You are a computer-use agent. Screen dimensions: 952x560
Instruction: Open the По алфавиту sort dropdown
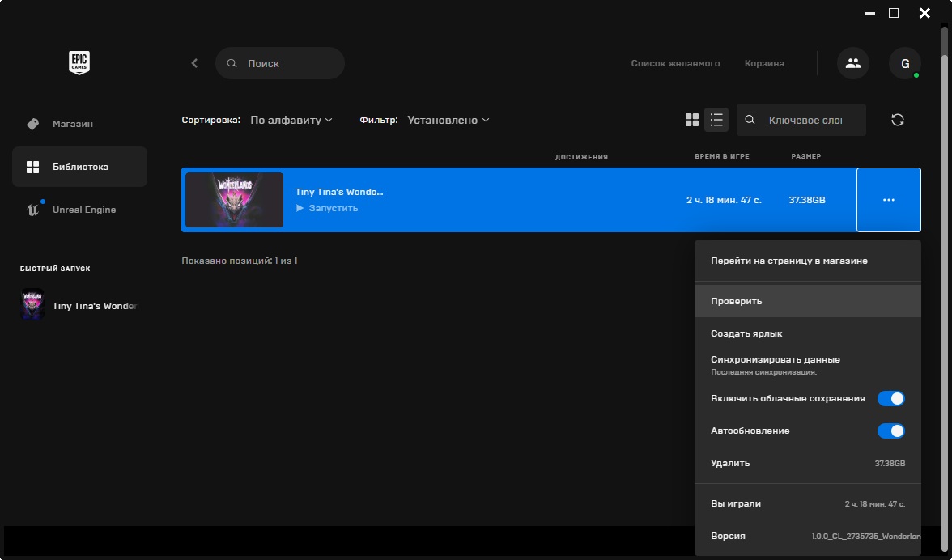coord(291,120)
